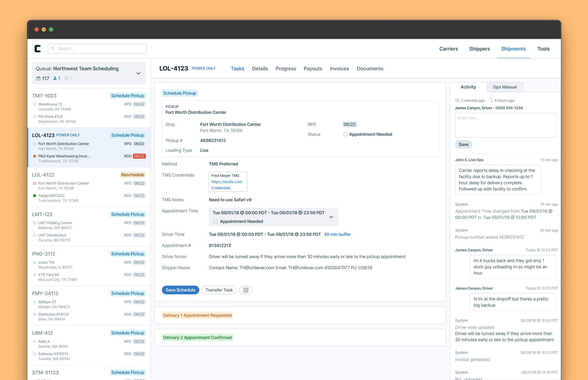Select the TMT-1023 shipment card
Viewport: 588px width, 380px height.
point(89,108)
